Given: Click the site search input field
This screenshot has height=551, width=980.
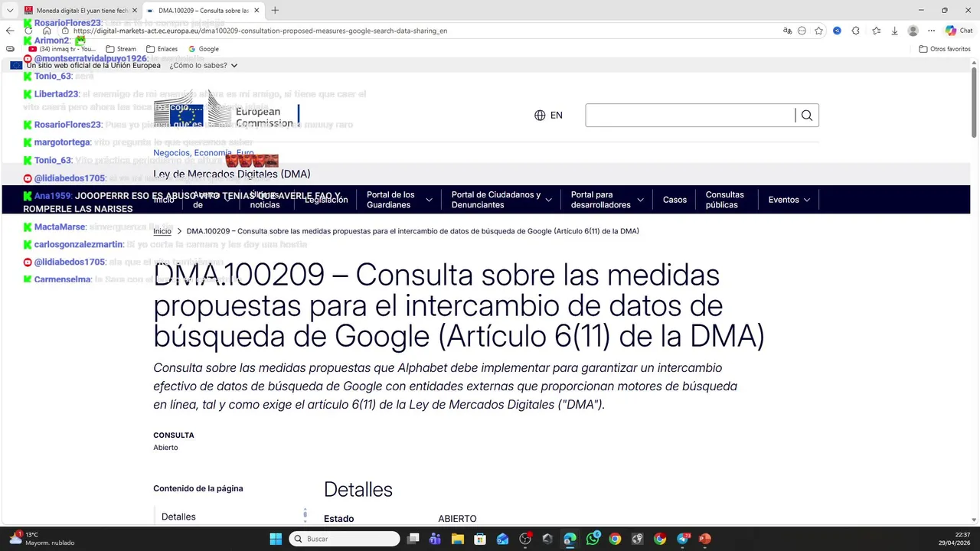Looking at the screenshot, I should [x=690, y=116].
